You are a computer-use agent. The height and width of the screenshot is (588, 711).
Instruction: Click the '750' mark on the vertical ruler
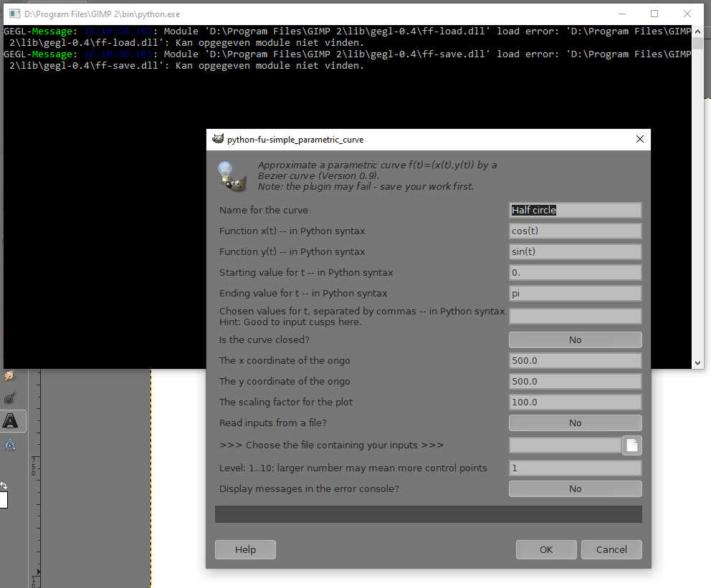tap(34, 466)
